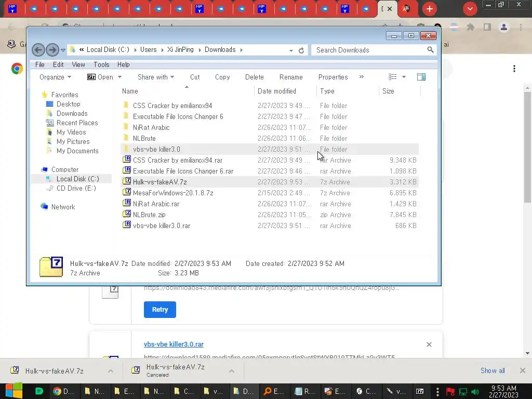The image size is (532, 399).
Task: Select Desktop in Favorites
Action: click(68, 104)
